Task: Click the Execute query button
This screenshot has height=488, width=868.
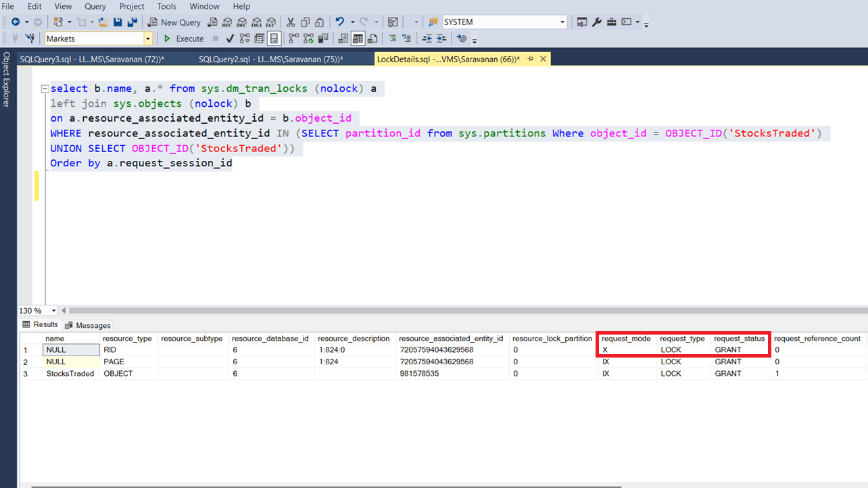Action: (184, 39)
